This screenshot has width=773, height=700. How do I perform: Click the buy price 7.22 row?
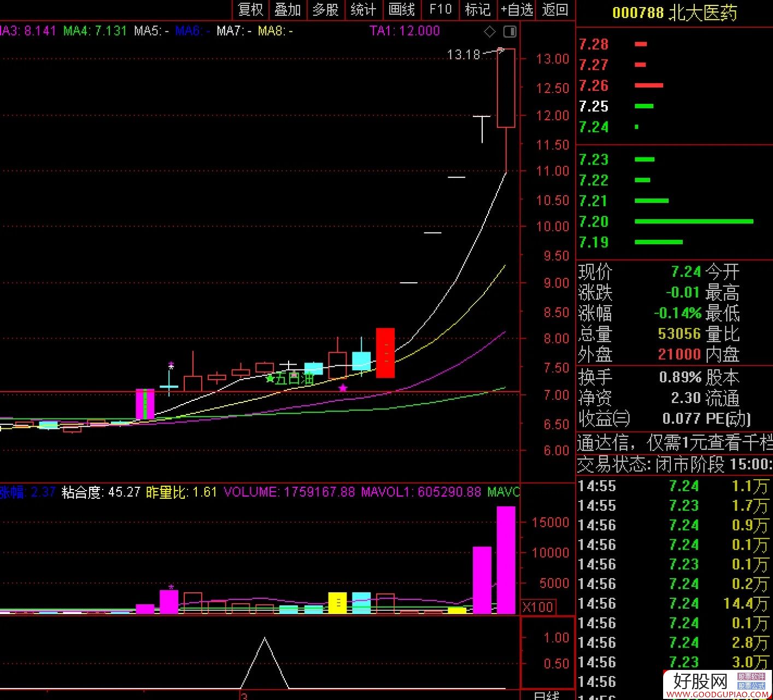(x=675, y=180)
